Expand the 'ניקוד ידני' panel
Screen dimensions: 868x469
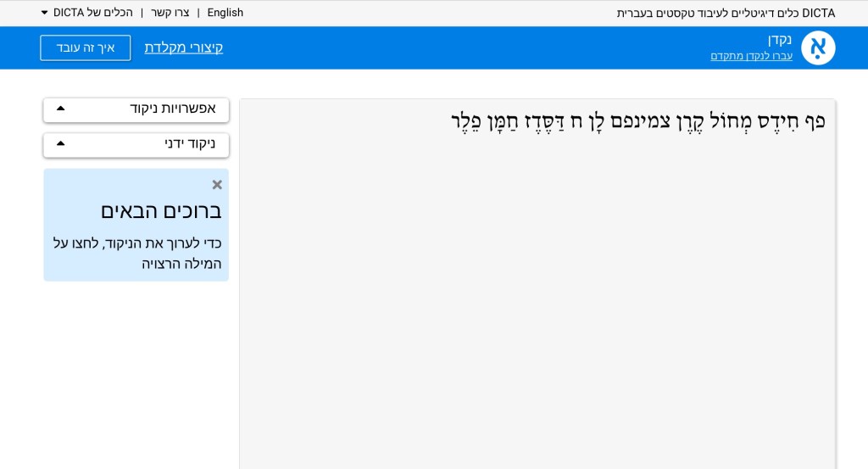pos(136,143)
